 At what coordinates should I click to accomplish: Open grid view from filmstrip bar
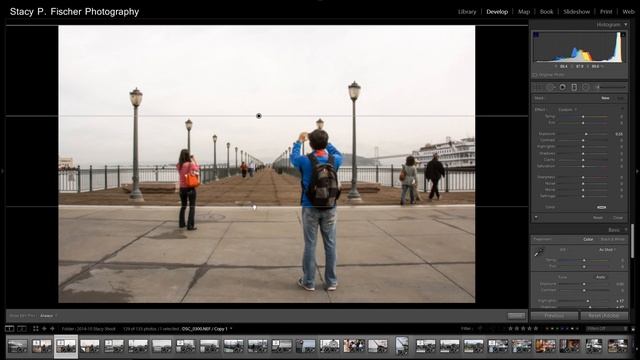pos(36,329)
